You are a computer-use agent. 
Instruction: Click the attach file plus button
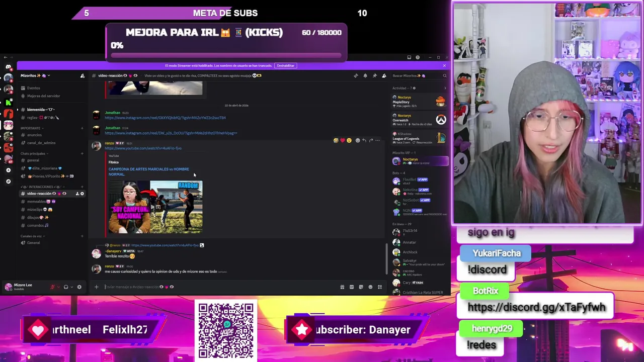(97, 287)
